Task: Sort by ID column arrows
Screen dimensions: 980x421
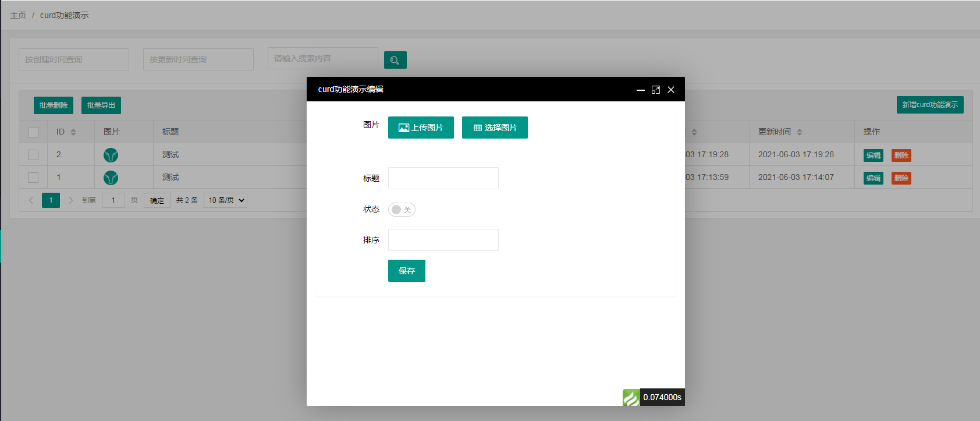Action: (73, 132)
